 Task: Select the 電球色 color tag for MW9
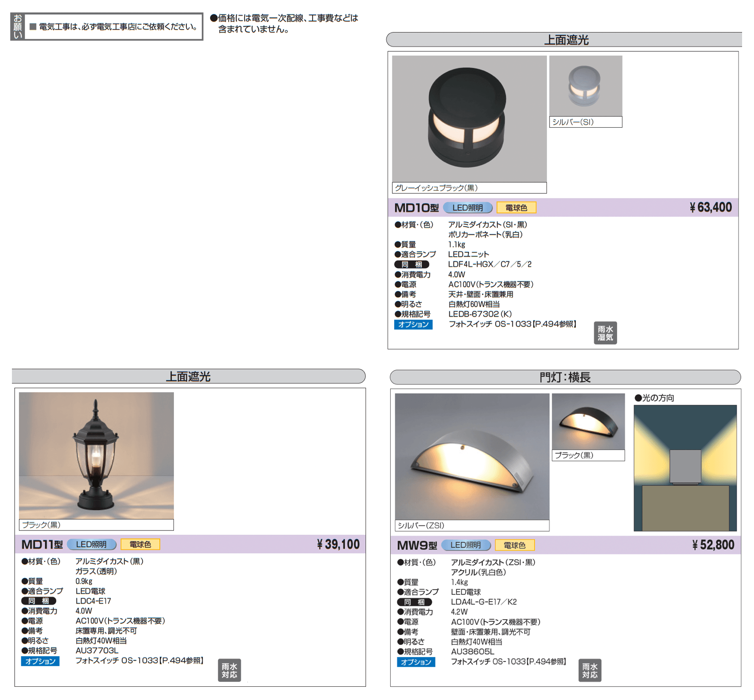(514, 545)
